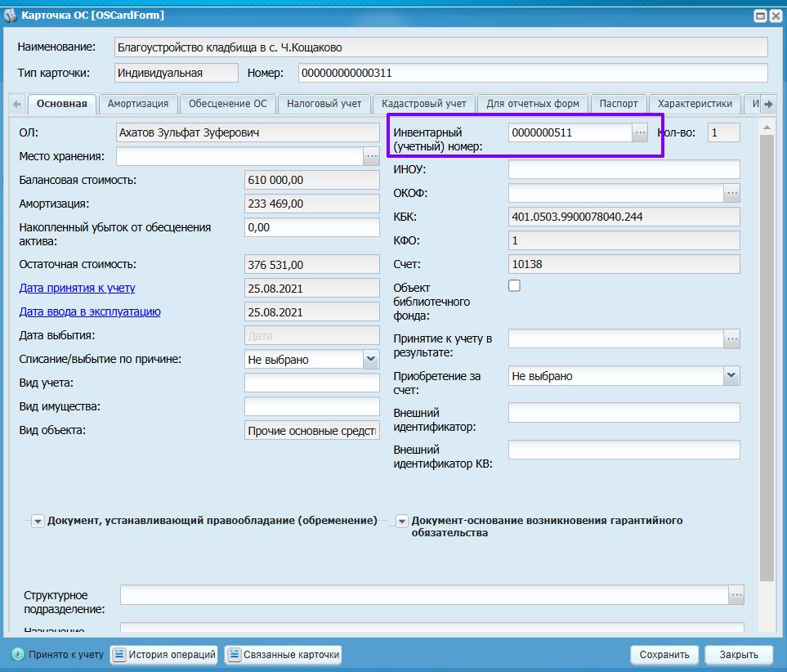Toggle the Объект библиотечного фонда checkbox

[x=515, y=286]
